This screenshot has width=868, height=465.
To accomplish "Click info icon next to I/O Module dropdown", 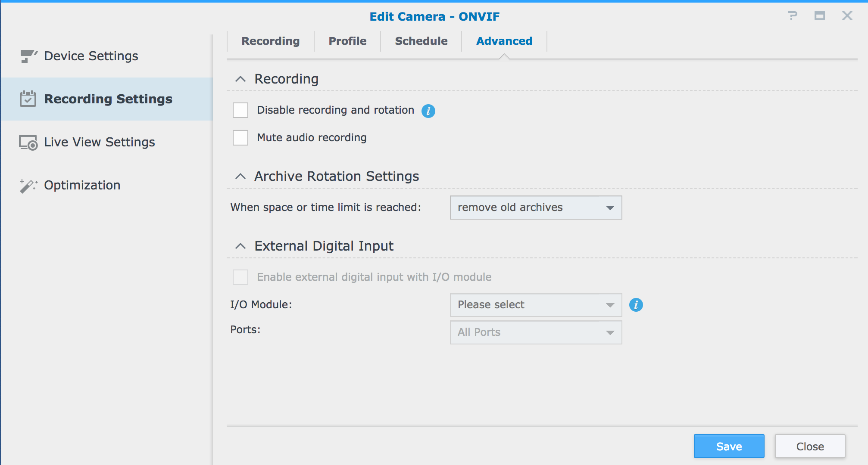I will tap(636, 305).
